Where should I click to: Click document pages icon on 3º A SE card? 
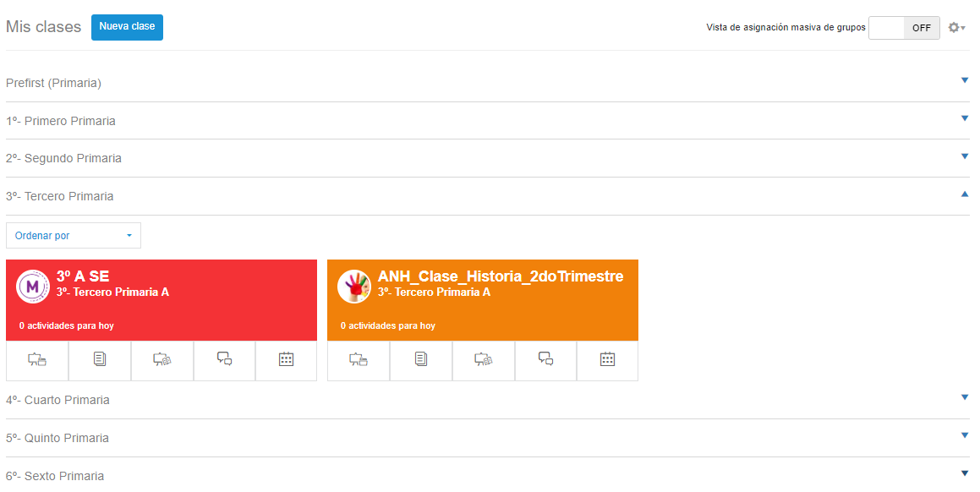coord(100,360)
